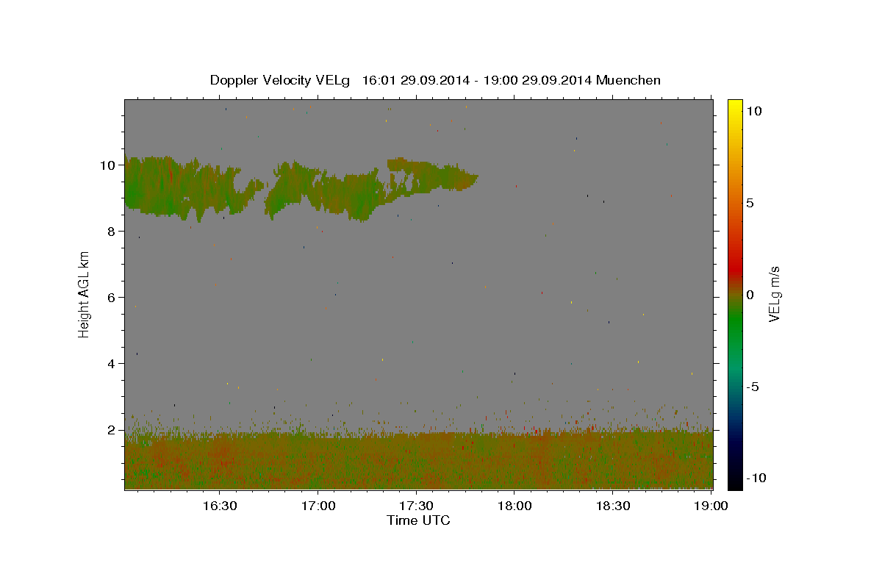Screen dimensions: 882x588
Task: Click the boundary layer echo below 2 km
Action: [x=418, y=462]
